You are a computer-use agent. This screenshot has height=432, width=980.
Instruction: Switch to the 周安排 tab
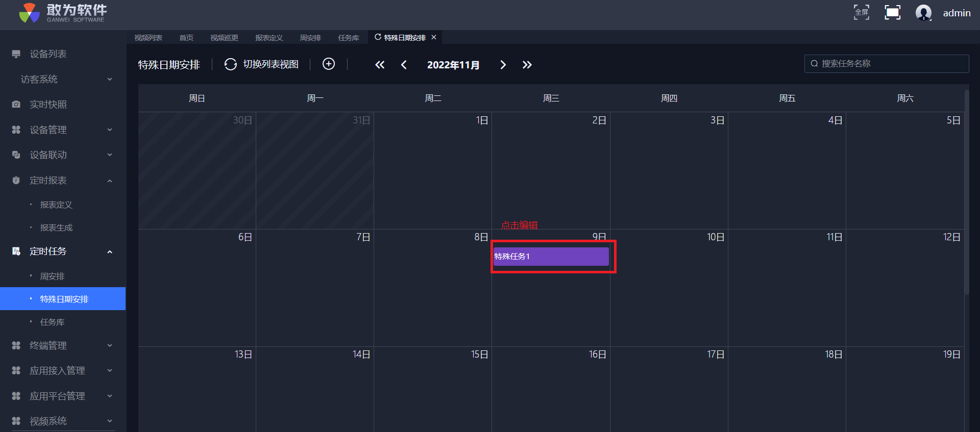pyautogui.click(x=310, y=38)
